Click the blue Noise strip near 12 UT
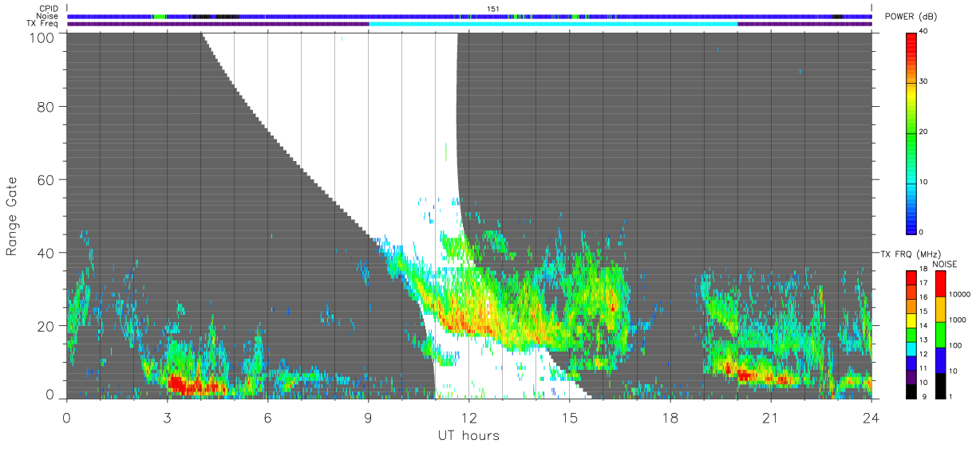 point(468,16)
